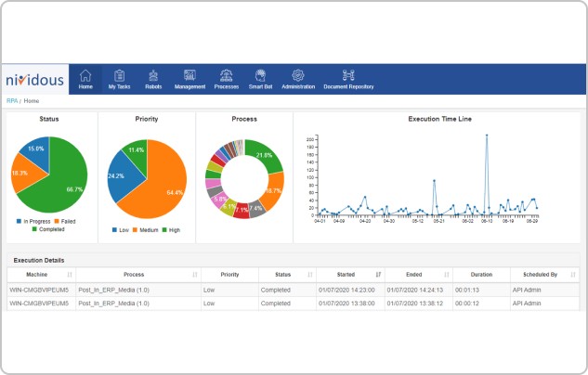Click end time 01/07/2020 14:24:13
This screenshot has height=375, width=588.
pyautogui.click(x=414, y=290)
